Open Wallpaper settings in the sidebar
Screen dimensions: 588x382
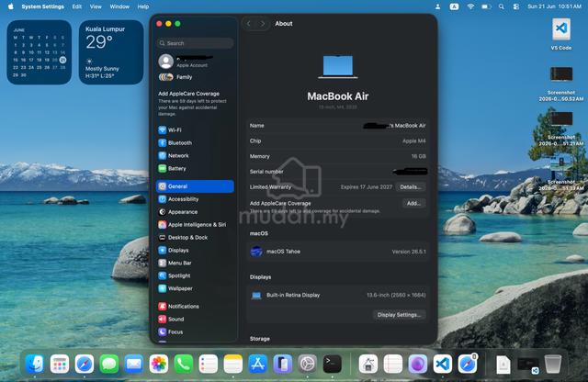coord(195,288)
